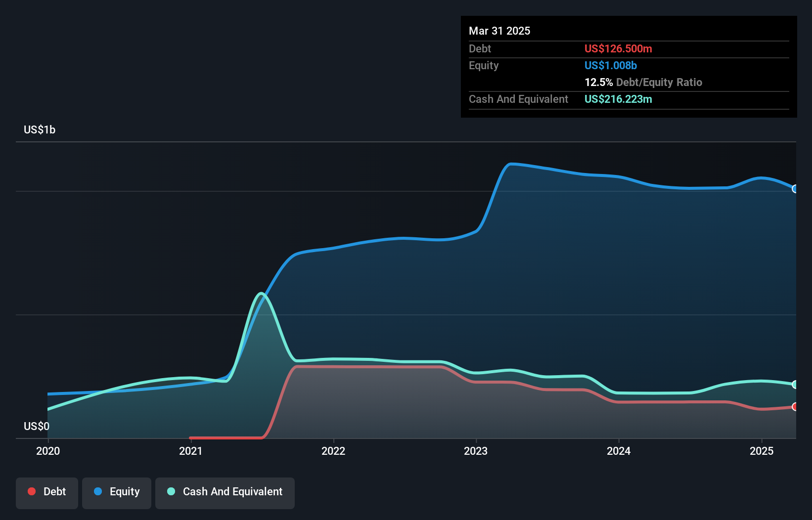Image resolution: width=812 pixels, height=520 pixels.
Task: Select the red Debt endpoint marker
Action: pos(795,407)
